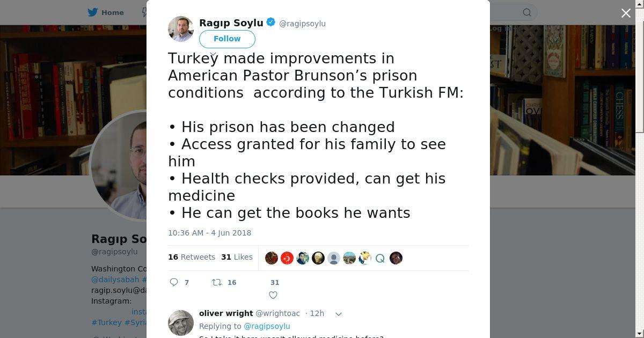
Task: Click the blue verified badge icon
Action: pos(271,23)
